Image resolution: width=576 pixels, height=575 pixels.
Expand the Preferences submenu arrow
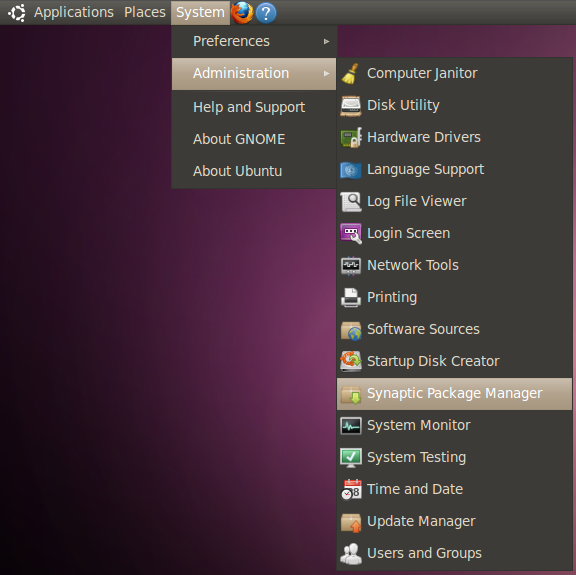[x=326, y=42]
